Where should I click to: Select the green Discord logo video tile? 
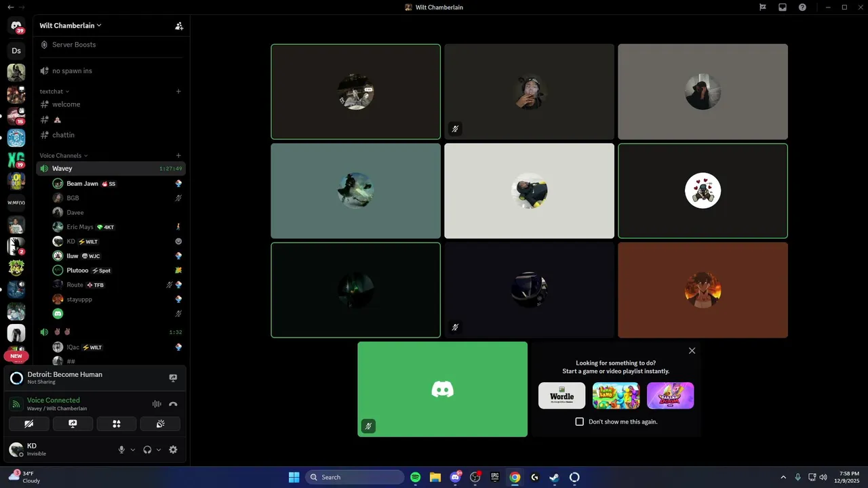pyautogui.click(x=443, y=389)
